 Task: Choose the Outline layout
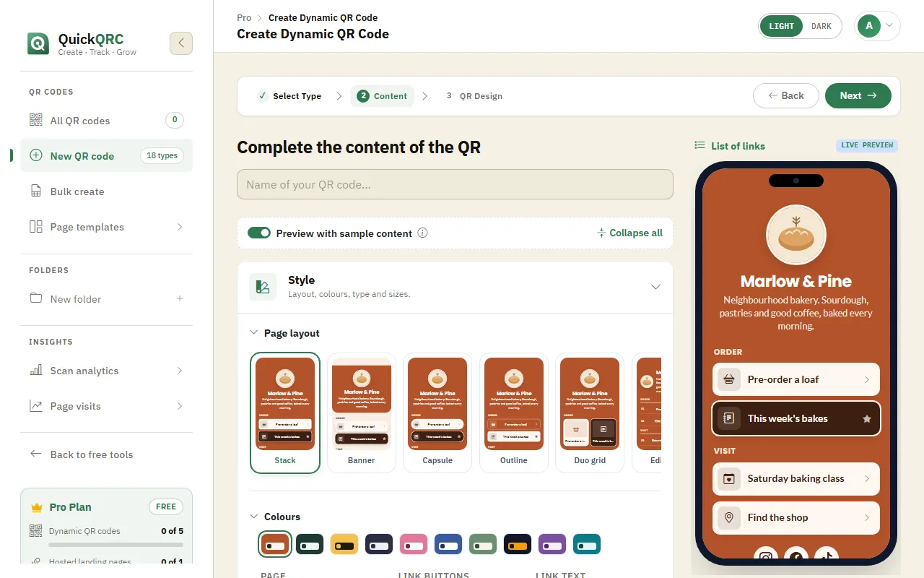(x=514, y=413)
